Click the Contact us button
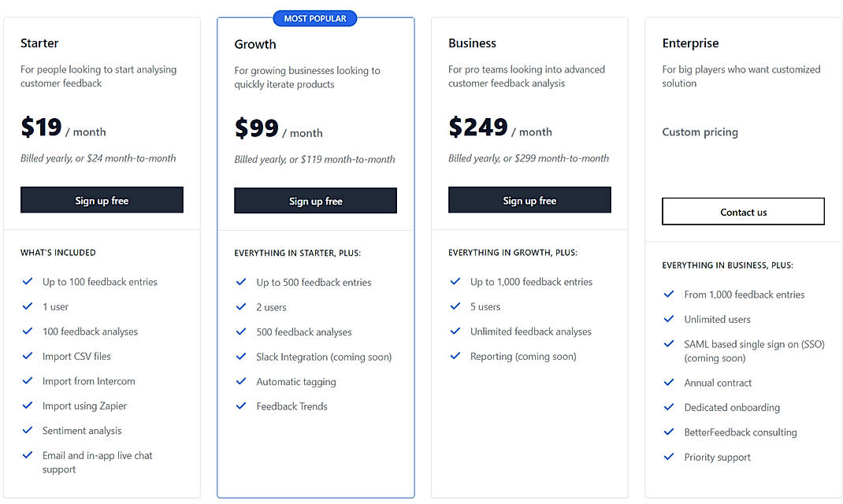The image size is (843, 504). click(743, 212)
